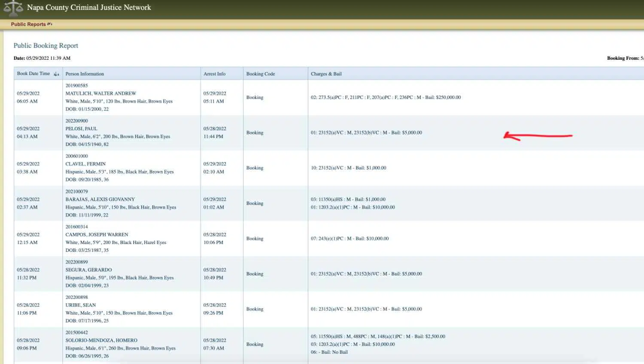644x364 pixels.
Task: Select the name PELOSI, PAUL
Action: 81,128
